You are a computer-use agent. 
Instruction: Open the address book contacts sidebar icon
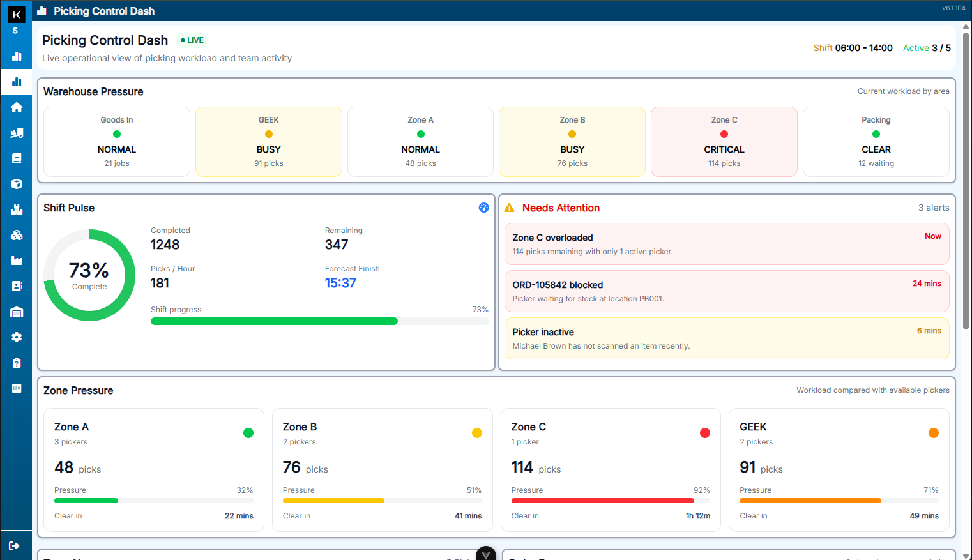17,286
